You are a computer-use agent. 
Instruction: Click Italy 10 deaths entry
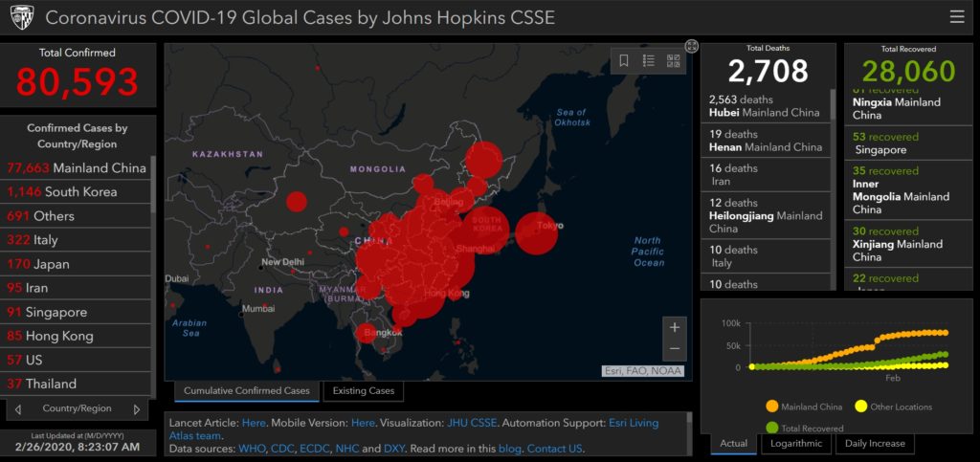click(766, 256)
